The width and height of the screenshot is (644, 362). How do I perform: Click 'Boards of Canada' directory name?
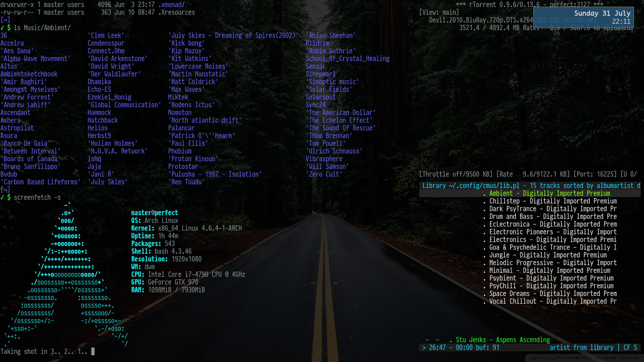pyautogui.click(x=31, y=159)
